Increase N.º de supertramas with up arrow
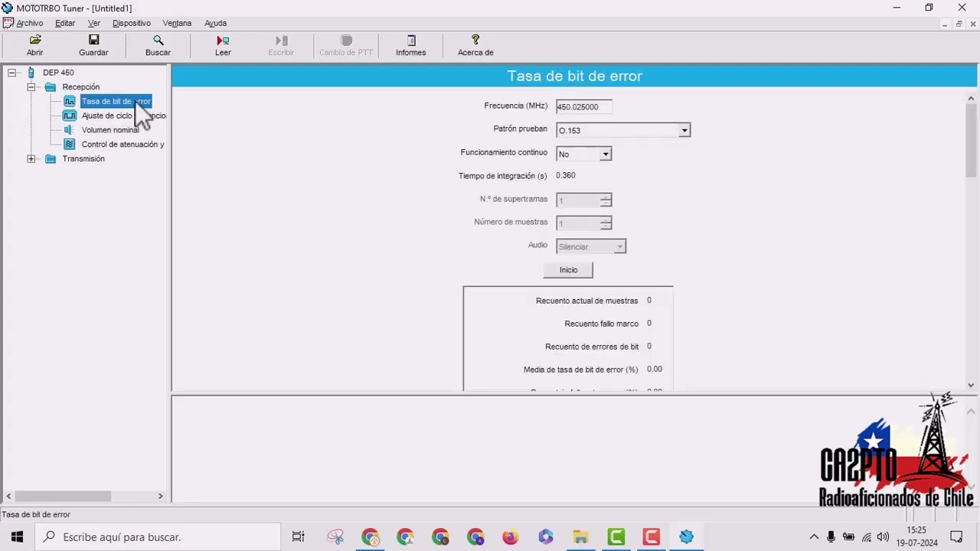The width and height of the screenshot is (980, 551). (606, 197)
